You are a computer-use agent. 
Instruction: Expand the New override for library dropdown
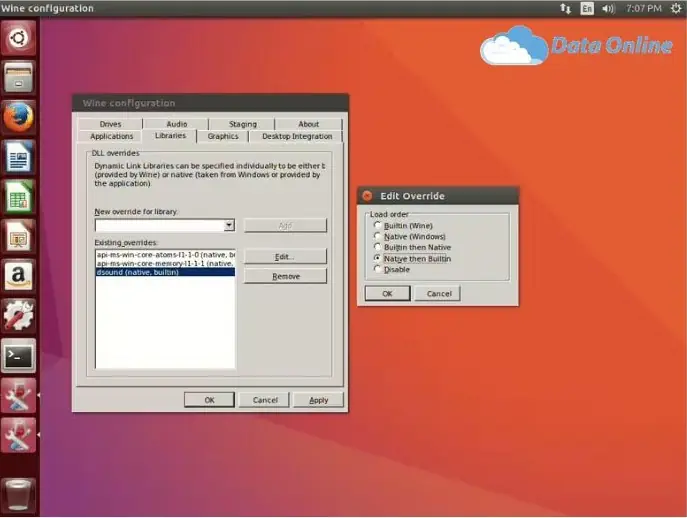click(229, 225)
